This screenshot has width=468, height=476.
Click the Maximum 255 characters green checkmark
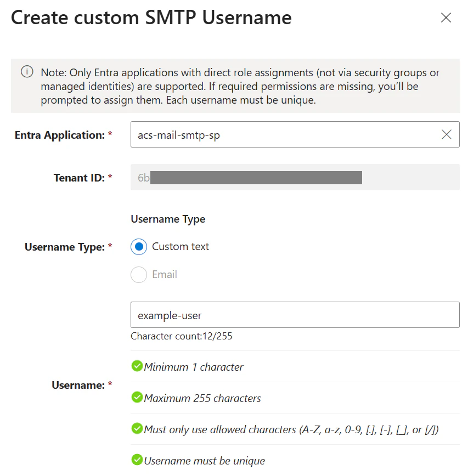point(137,398)
